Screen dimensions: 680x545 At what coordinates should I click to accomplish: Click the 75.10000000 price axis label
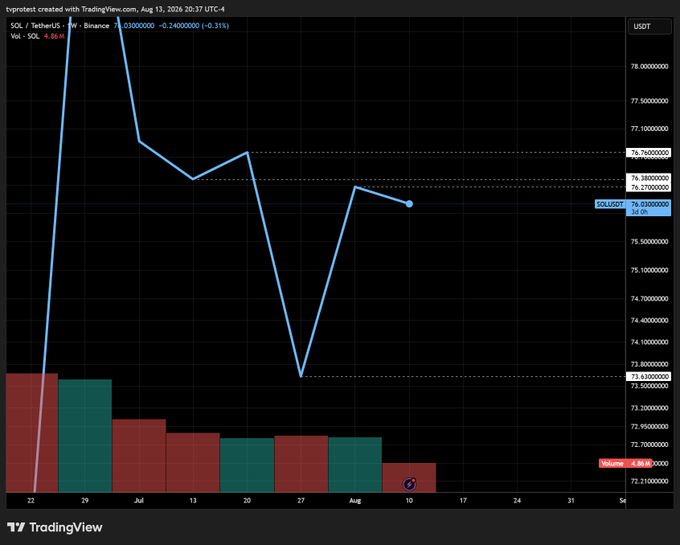[x=649, y=270]
